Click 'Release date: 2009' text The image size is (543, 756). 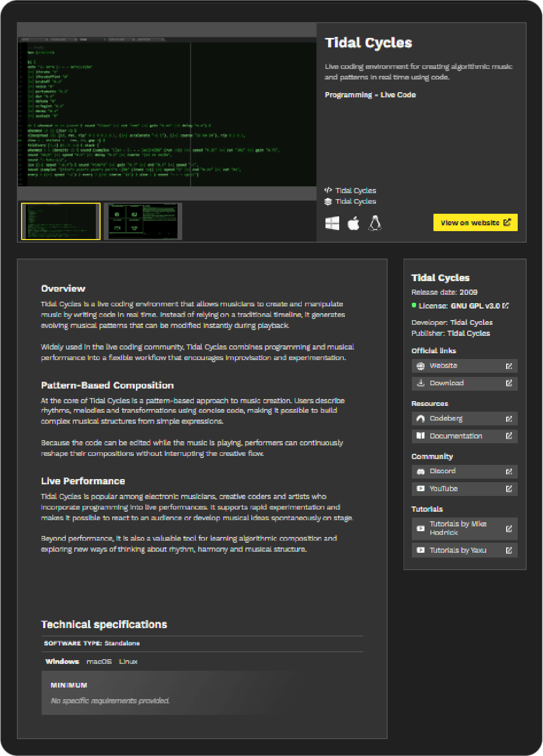point(445,292)
